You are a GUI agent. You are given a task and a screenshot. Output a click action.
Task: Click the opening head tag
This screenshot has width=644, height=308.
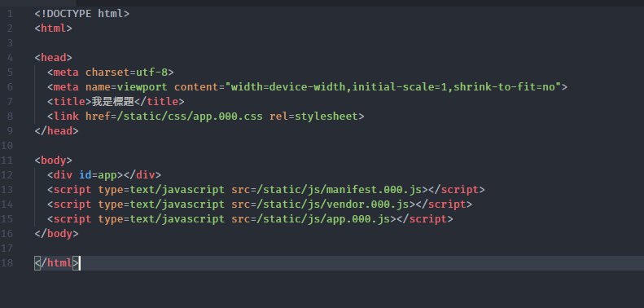coord(54,58)
